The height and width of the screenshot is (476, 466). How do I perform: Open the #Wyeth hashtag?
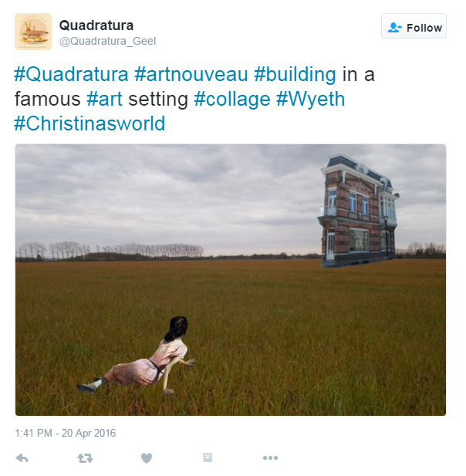coord(311,100)
